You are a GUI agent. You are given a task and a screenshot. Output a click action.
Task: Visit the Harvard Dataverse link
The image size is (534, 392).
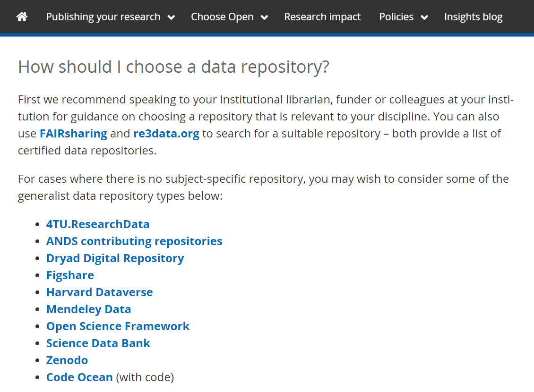(x=99, y=292)
